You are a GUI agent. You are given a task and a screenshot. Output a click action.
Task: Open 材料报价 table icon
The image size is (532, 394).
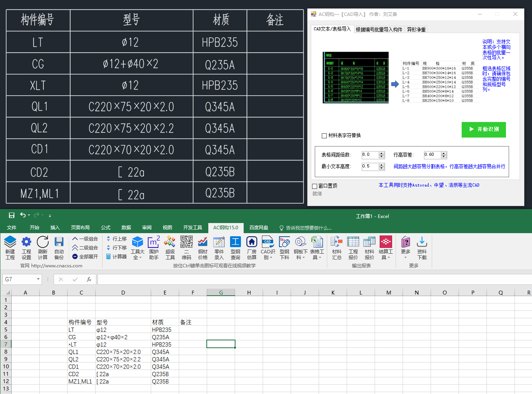369,242
